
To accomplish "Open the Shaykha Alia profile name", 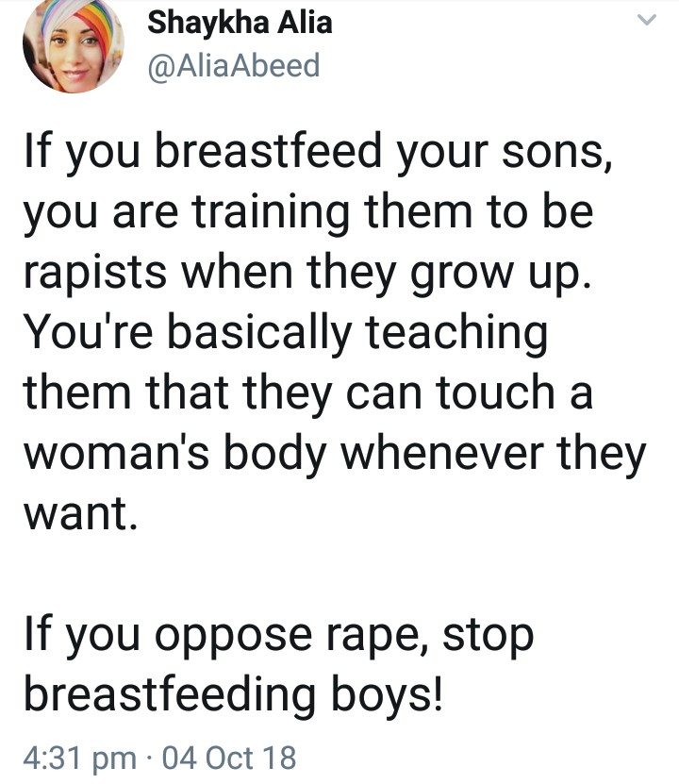I will pyautogui.click(x=240, y=22).
